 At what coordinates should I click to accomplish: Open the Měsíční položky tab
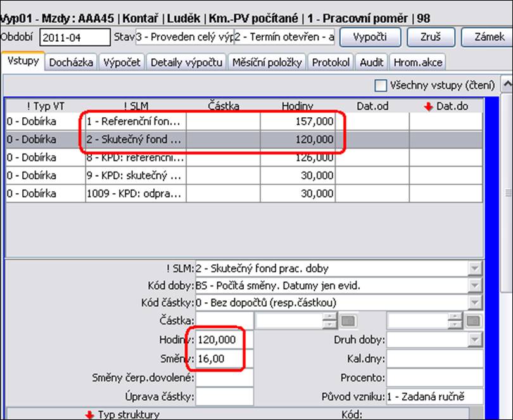click(x=268, y=62)
